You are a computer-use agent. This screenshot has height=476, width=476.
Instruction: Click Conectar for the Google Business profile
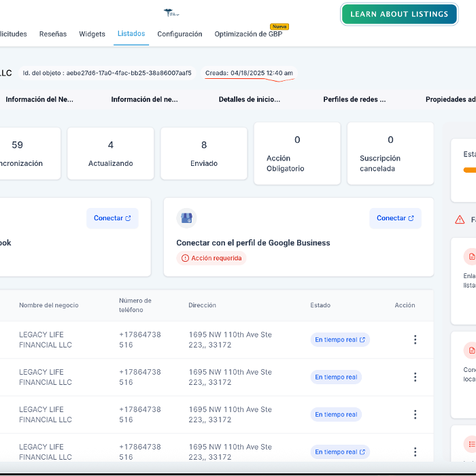pyautogui.click(x=395, y=218)
